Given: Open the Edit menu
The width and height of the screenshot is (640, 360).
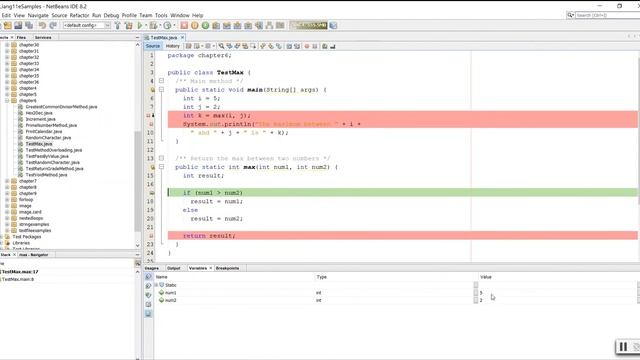Looking at the screenshot, I should (6, 15).
